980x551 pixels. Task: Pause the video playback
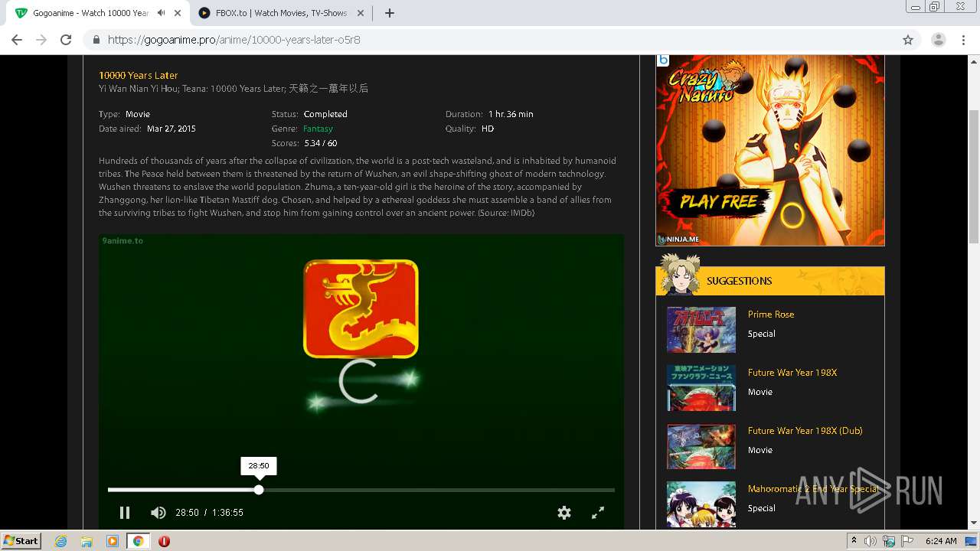click(x=125, y=513)
